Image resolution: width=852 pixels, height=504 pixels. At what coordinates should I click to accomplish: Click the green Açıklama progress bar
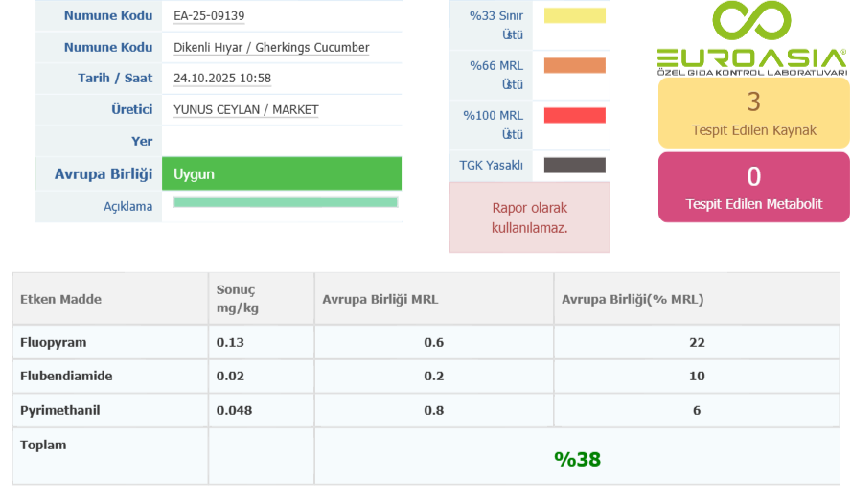pyautogui.click(x=285, y=202)
